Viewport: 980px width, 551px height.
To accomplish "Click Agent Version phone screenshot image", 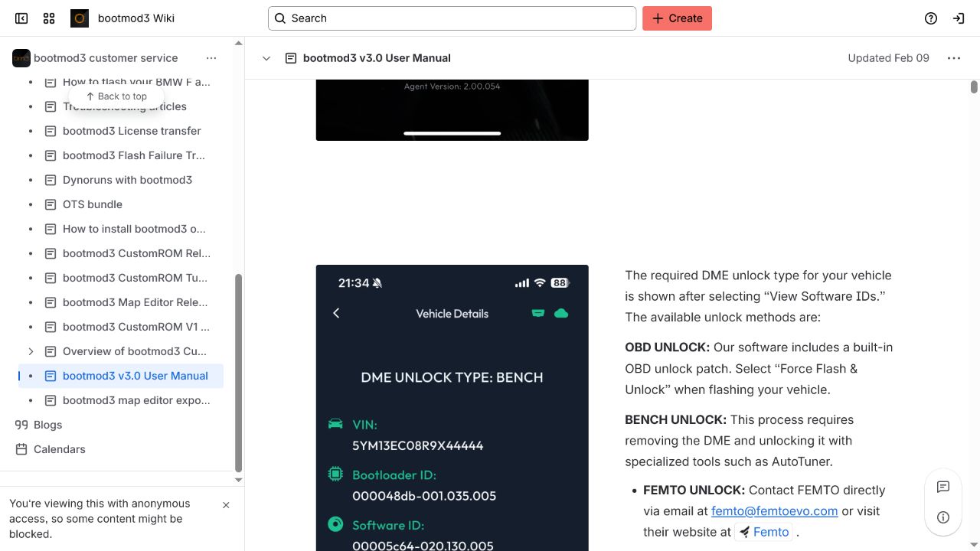I will pyautogui.click(x=452, y=110).
